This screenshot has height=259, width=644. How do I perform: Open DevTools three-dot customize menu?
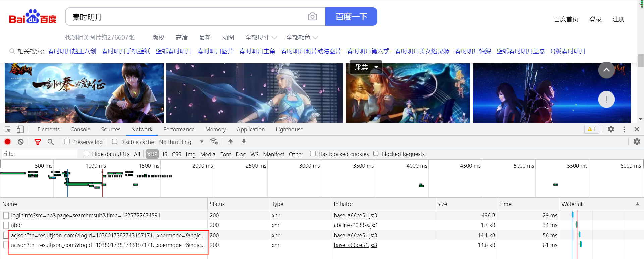tap(624, 129)
